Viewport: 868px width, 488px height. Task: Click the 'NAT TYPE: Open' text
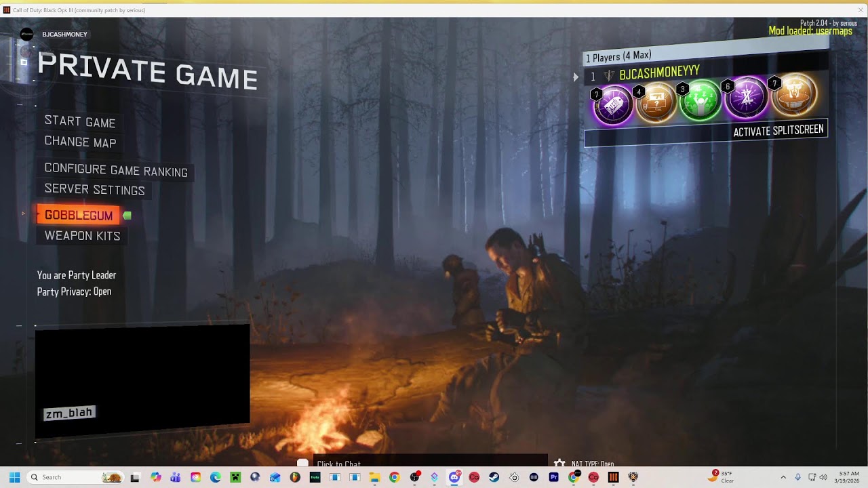[x=593, y=464]
